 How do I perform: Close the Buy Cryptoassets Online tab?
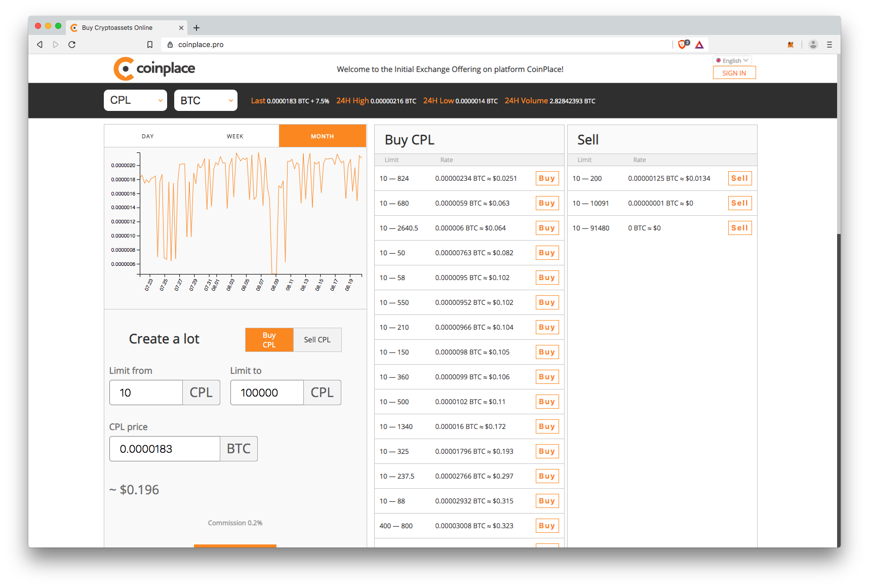coord(181,28)
